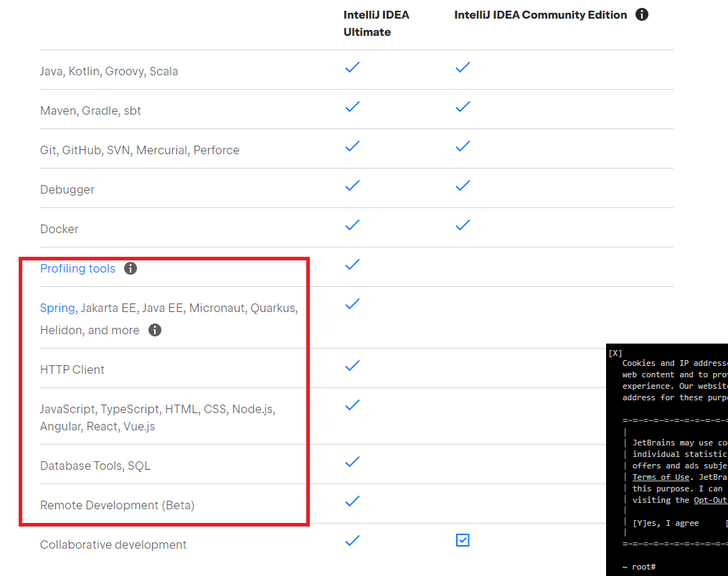
Task: Click Ultimate checkmark in Collaborative development row
Action: point(352,541)
